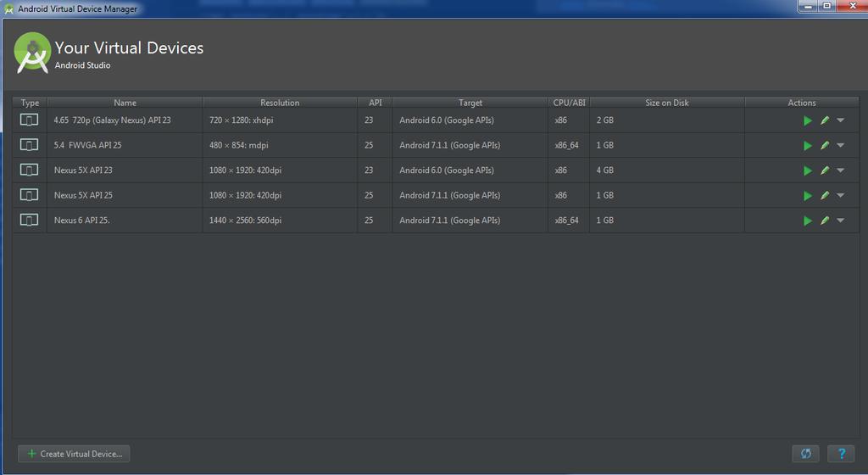Click the device type icon for Nexus 5X API 25

pos(30,194)
